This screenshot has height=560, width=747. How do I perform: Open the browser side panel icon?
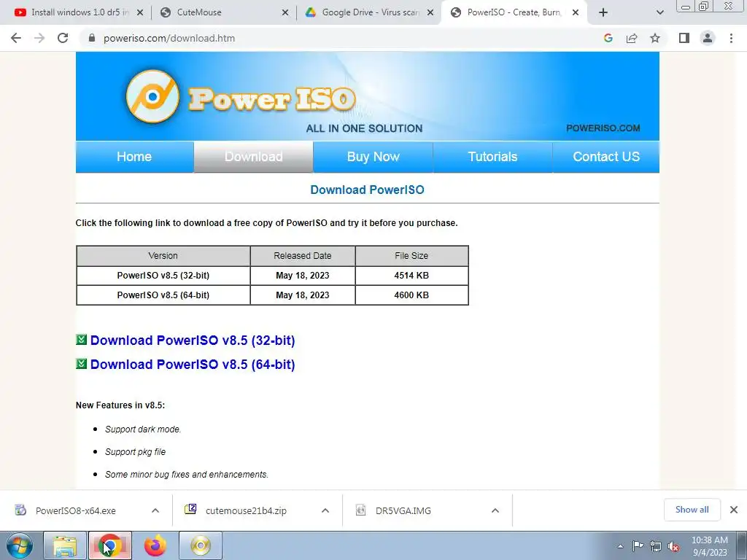tap(684, 38)
